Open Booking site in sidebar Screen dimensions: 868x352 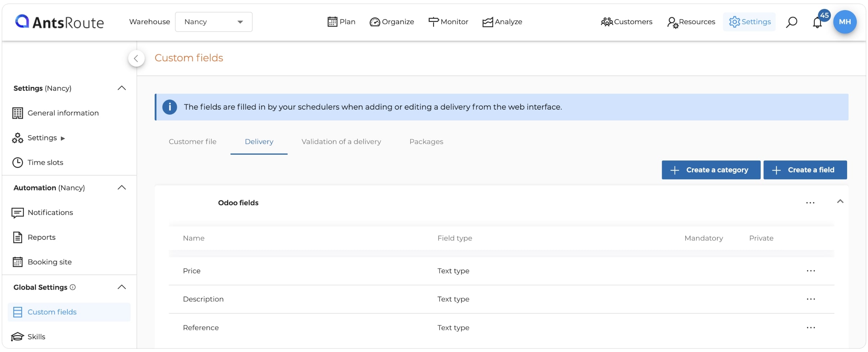click(42, 262)
